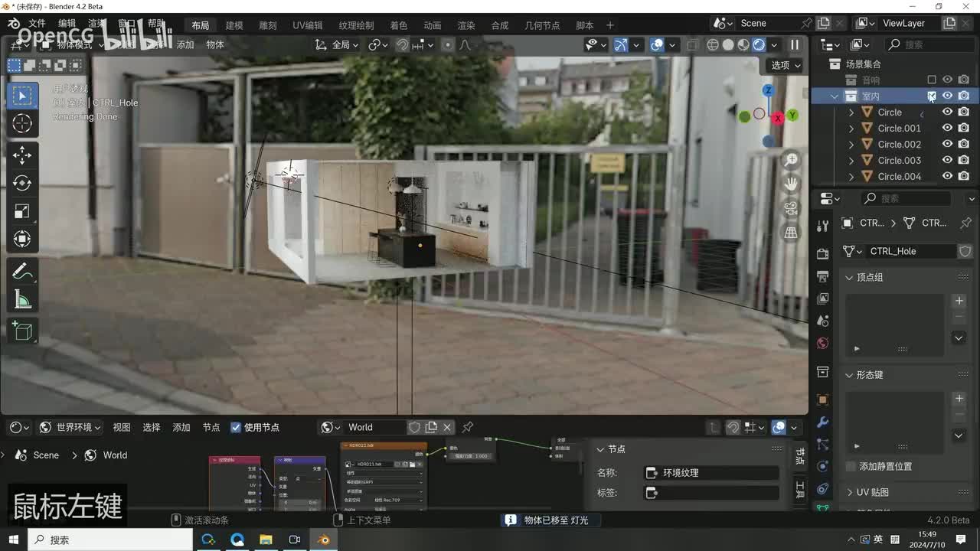
Task: Hide the Circle object in viewport
Action: (x=948, y=112)
